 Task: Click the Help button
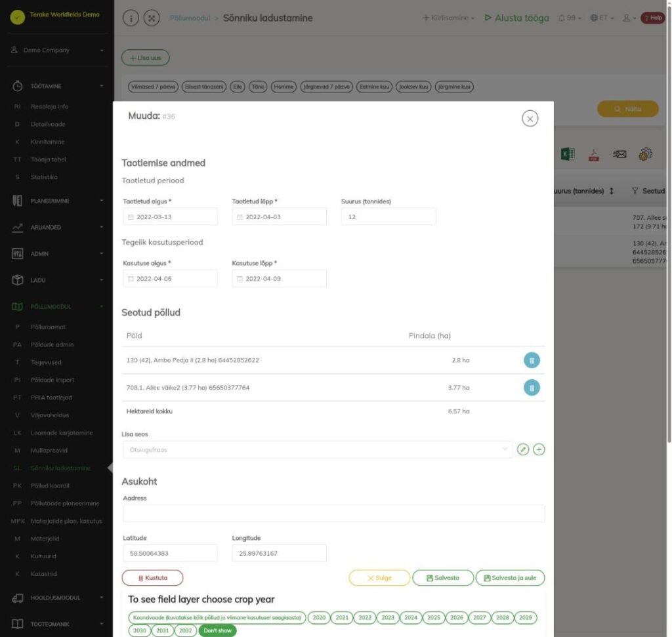(x=652, y=18)
